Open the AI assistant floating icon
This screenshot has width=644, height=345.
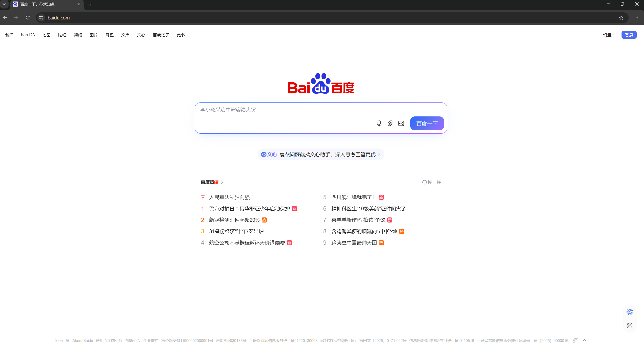coord(630,312)
